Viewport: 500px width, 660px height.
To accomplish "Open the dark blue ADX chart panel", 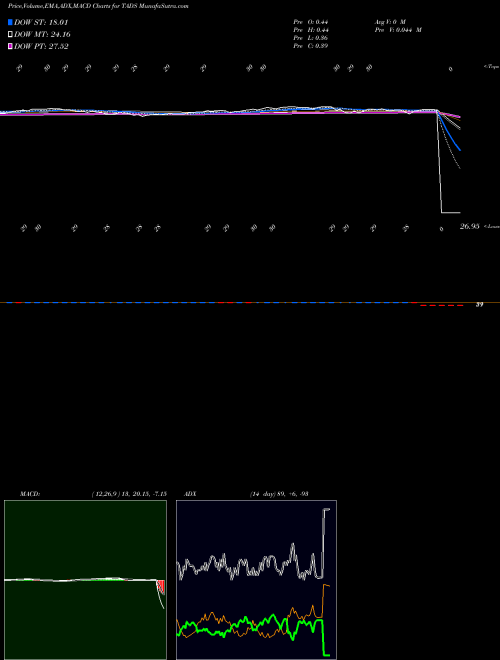I will tap(256, 580).
